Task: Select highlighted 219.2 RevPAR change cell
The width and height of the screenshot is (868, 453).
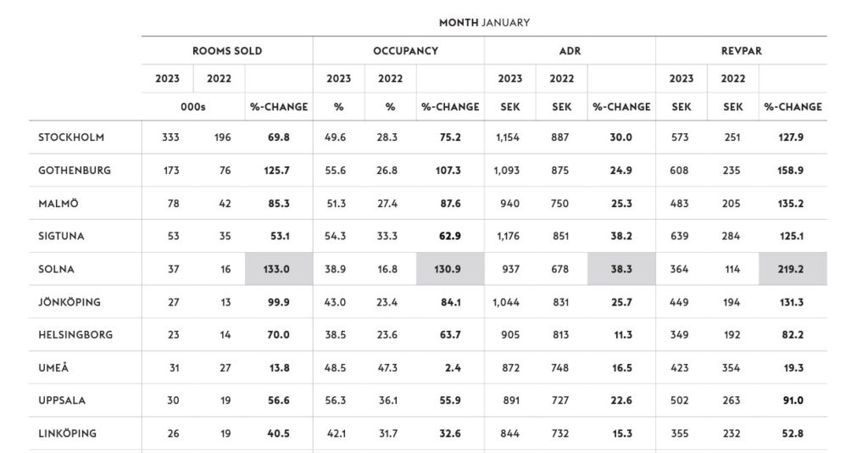Action: click(793, 269)
